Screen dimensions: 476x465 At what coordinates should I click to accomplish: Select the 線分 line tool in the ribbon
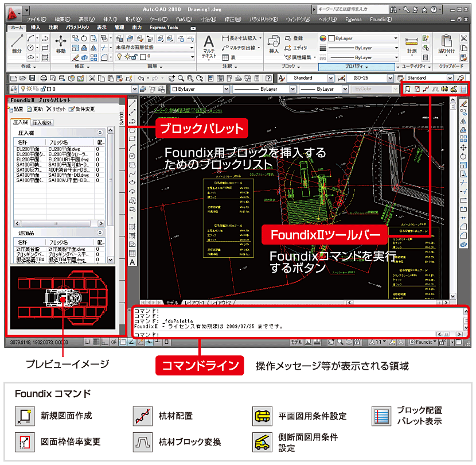click(x=17, y=44)
